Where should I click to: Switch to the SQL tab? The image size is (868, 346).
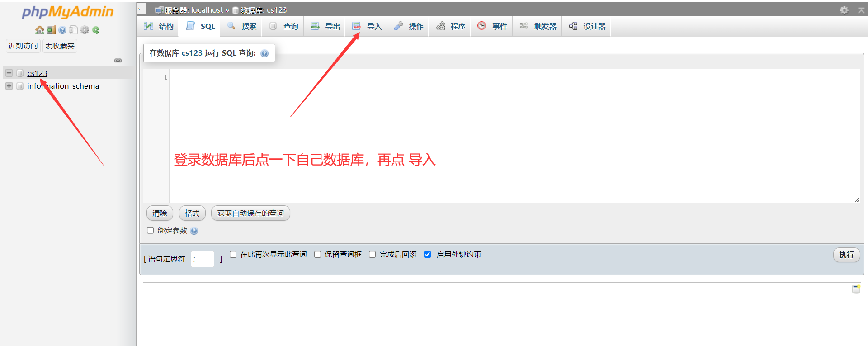(200, 26)
